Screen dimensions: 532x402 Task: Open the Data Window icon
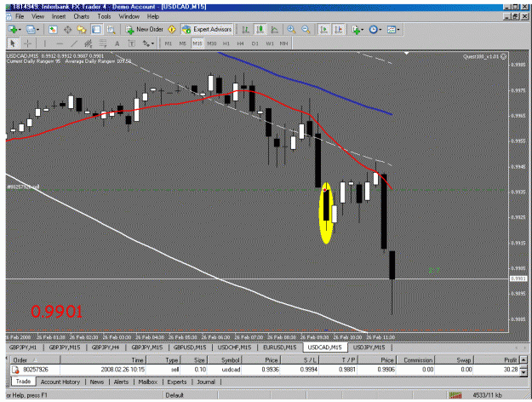tap(67, 30)
